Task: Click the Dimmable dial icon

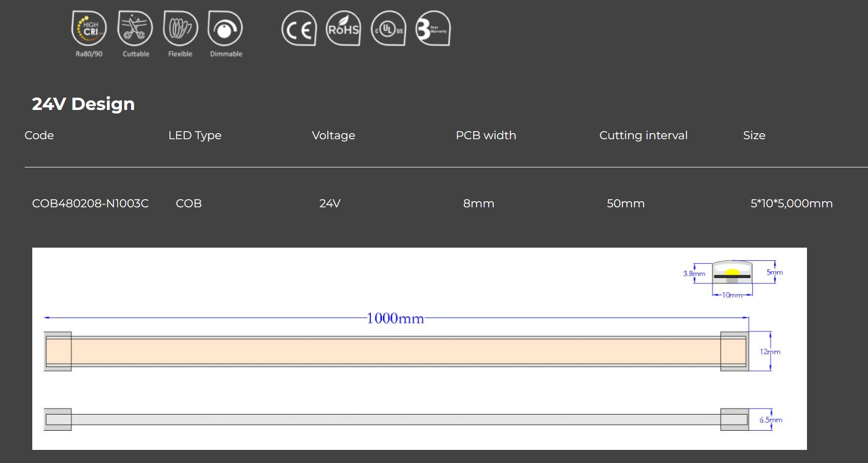Action: click(x=225, y=28)
